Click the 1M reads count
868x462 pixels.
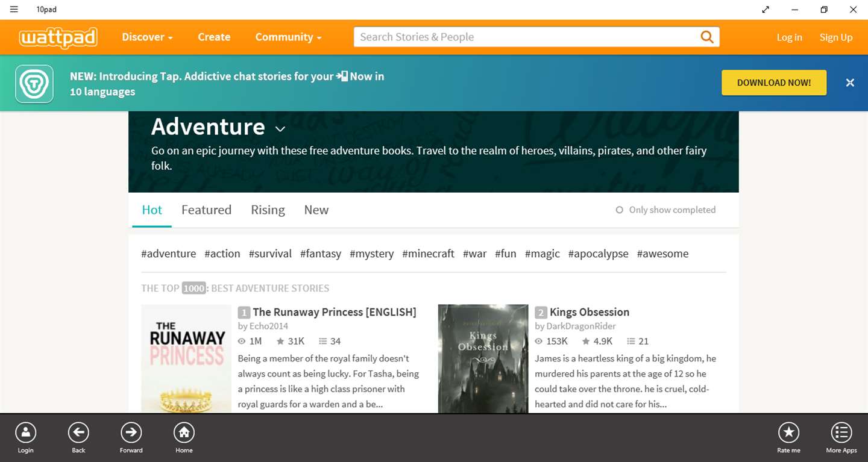(250, 341)
